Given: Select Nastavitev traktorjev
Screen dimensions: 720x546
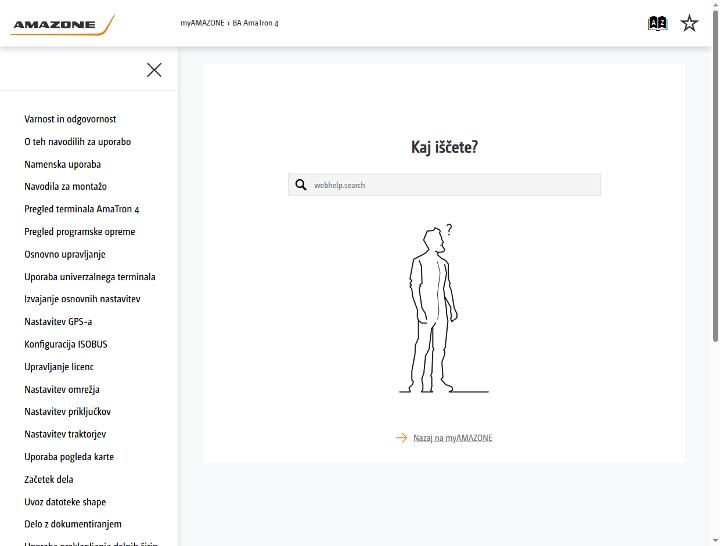Looking at the screenshot, I should pos(65,434).
